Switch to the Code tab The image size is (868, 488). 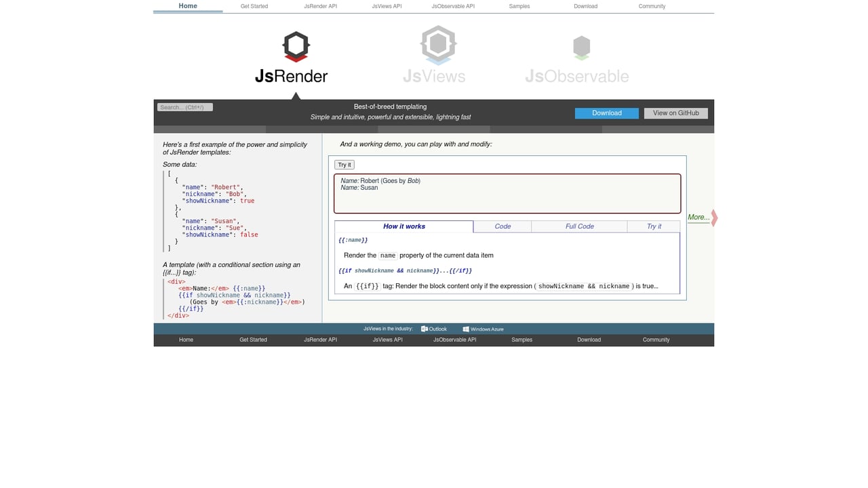(x=502, y=226)
